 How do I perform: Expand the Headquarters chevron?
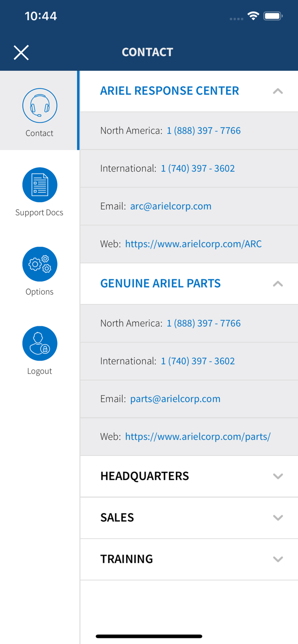278,476
